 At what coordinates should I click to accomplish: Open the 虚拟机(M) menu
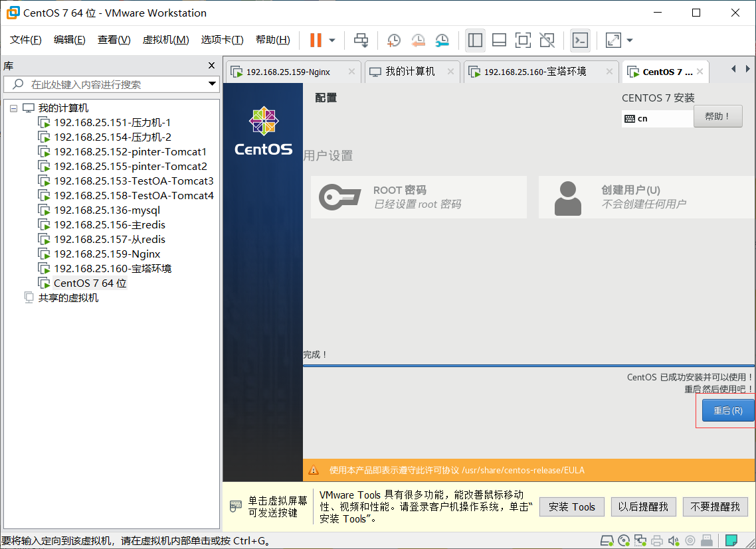[x=166, y=40]
